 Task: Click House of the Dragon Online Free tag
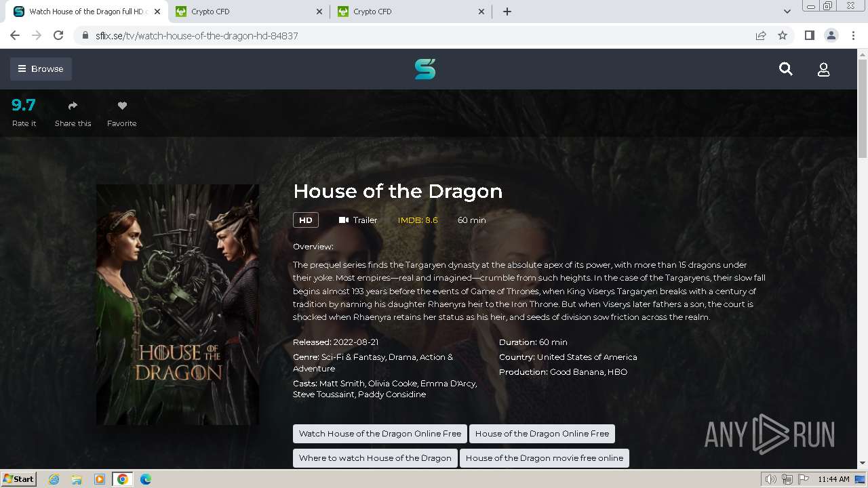[x=542, y=434]
